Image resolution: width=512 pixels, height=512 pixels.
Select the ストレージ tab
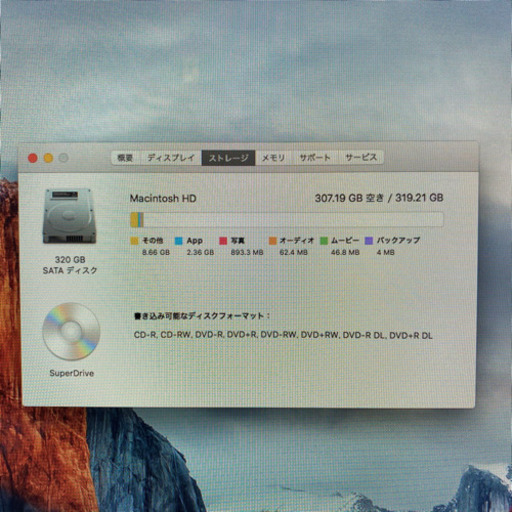point(228,158)
